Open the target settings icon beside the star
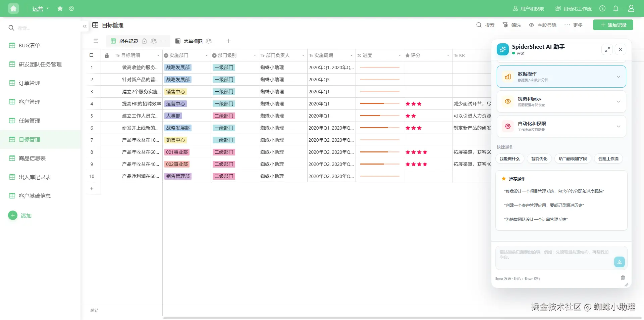Screen dimensions: 644x320 [71, 8]
